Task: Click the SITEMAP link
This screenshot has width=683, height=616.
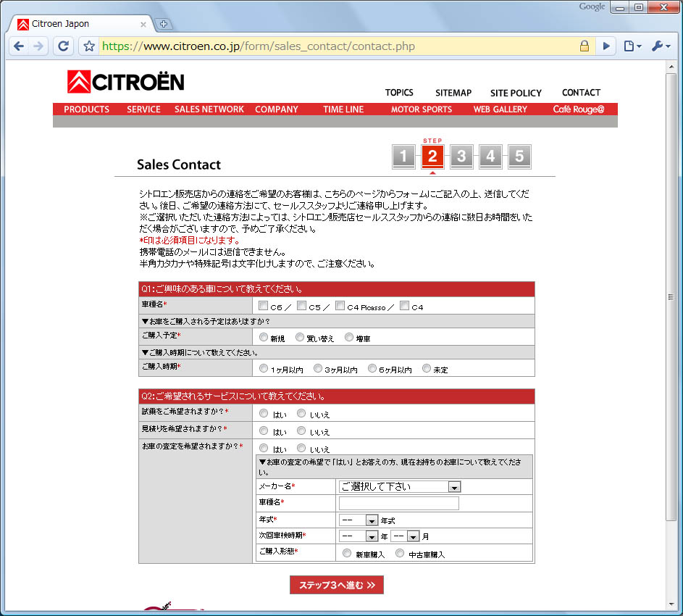Action: click(453, 93)
